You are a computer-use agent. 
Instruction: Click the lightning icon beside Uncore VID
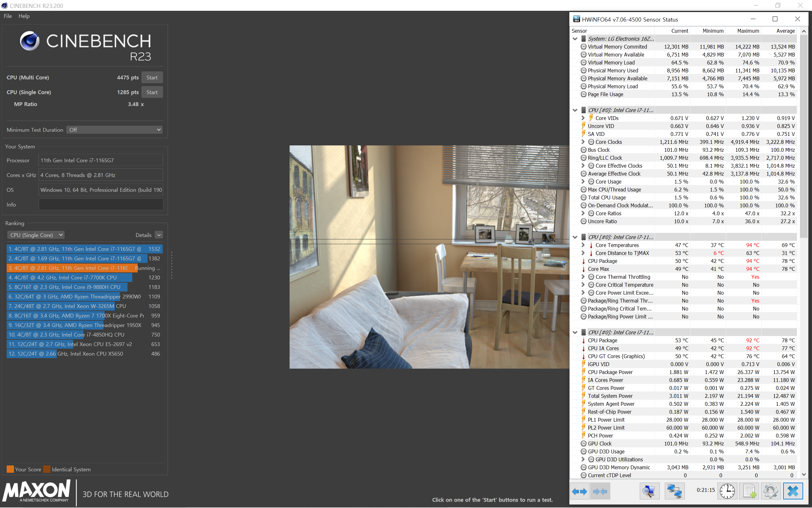[584, 126]
